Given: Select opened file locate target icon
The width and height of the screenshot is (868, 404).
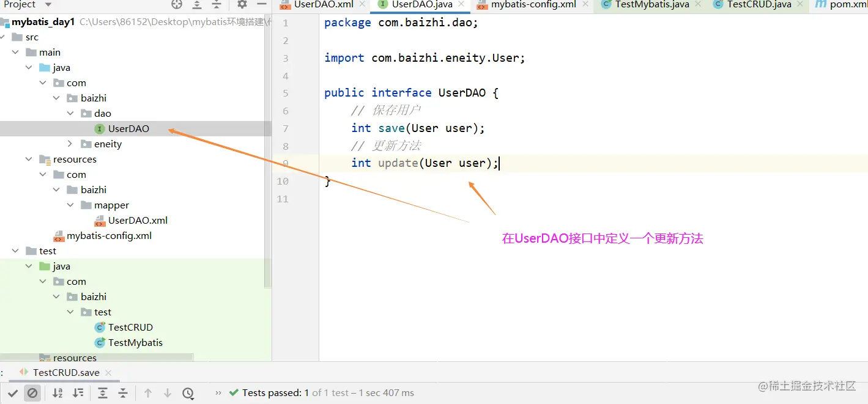Looking at the screenshot, I should point(177,4).
